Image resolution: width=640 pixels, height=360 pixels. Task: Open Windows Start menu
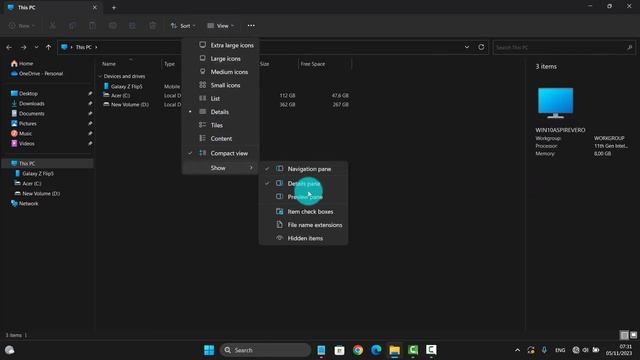(x=209, y=350)
